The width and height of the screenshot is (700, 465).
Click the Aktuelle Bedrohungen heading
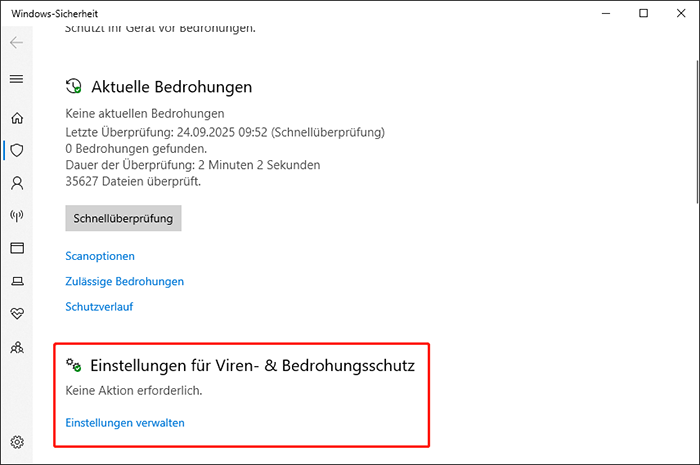171,87
